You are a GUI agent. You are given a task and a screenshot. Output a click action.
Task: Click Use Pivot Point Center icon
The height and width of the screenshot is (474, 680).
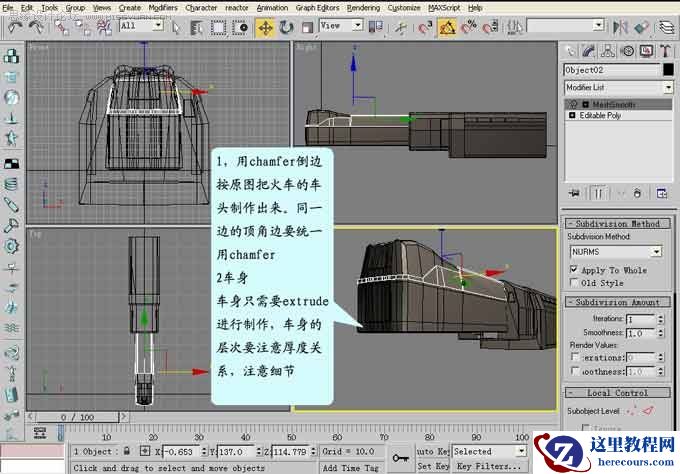coord(375,27)
